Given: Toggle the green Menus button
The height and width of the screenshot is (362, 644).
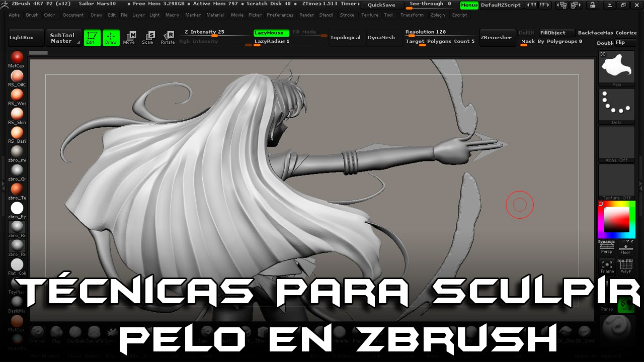Looking at the screenshot, I should point(469,5).
